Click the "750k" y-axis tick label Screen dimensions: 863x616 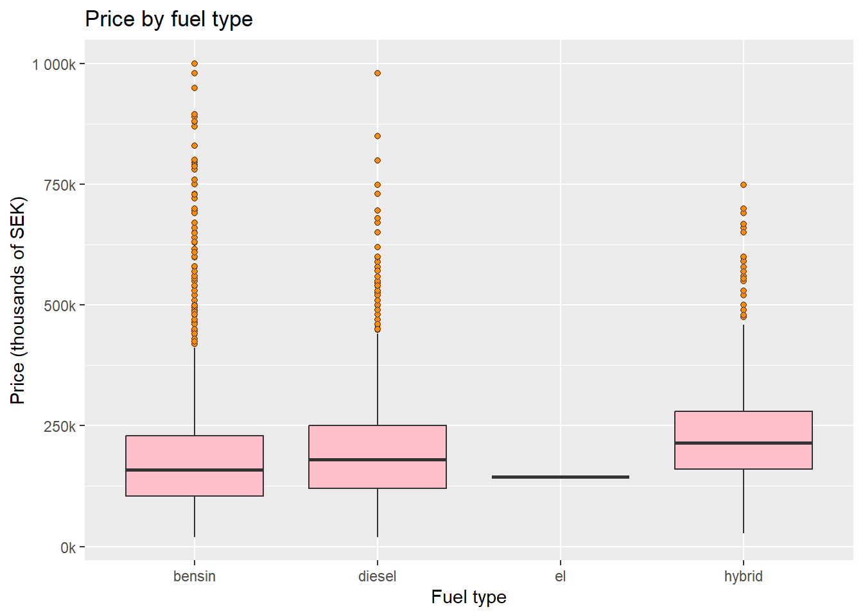pos(60,185)
